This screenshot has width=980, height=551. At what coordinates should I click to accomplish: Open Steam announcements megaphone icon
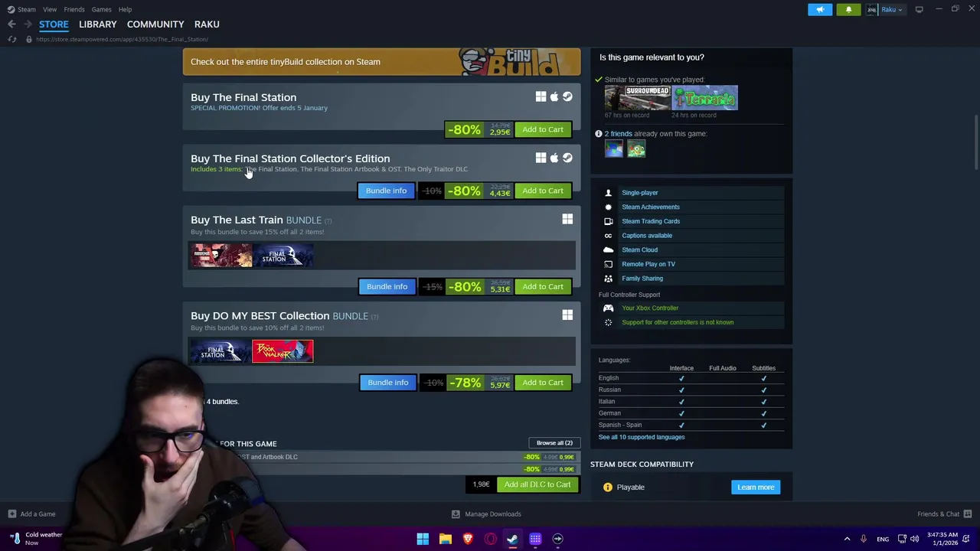point(820,9)
